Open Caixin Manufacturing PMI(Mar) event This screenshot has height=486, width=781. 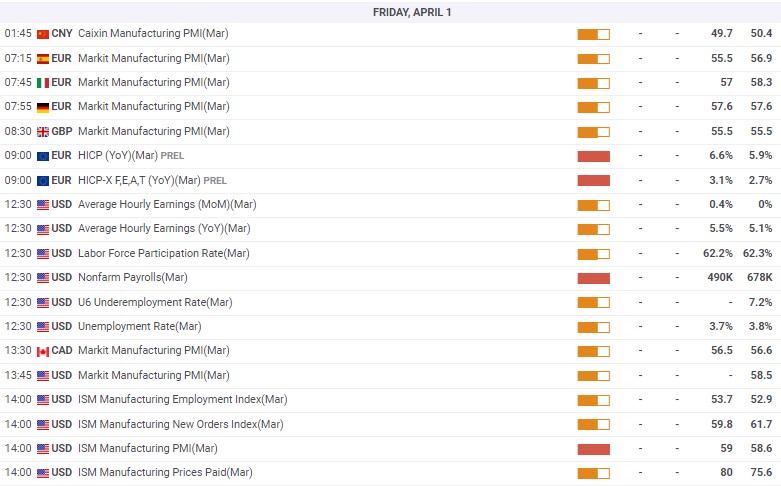pyautogui.click(x=153, y=33)
